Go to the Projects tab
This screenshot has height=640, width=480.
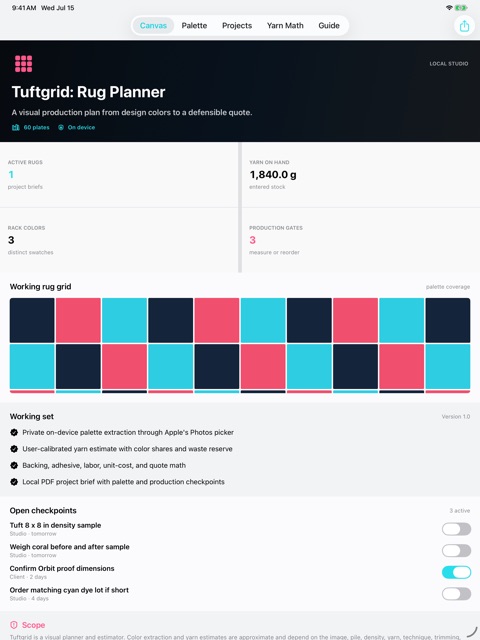(237, 26)
